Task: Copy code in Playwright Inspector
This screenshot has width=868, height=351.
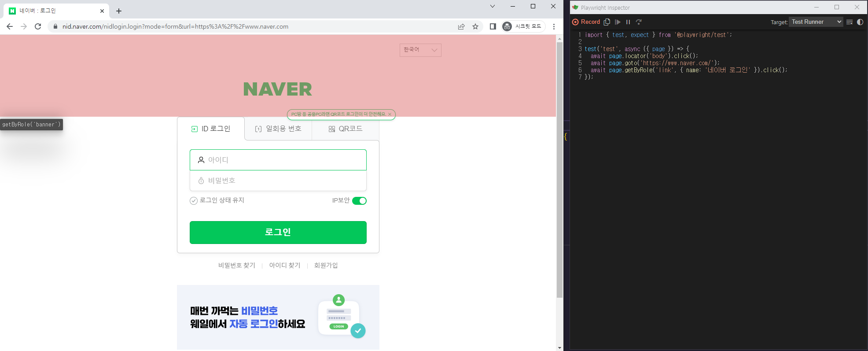Action: pos(607,22)
